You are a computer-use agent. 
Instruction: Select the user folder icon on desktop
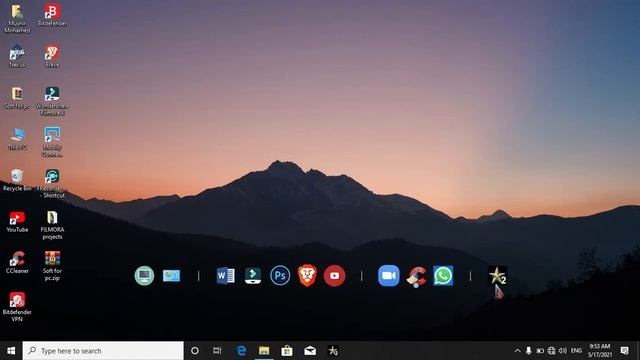(x=17, y=18)
